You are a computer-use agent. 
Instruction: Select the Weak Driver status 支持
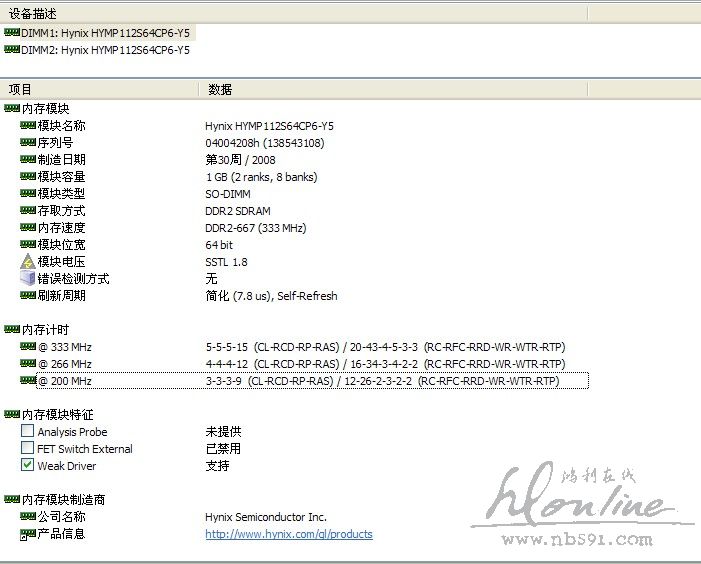click(217, 465)
